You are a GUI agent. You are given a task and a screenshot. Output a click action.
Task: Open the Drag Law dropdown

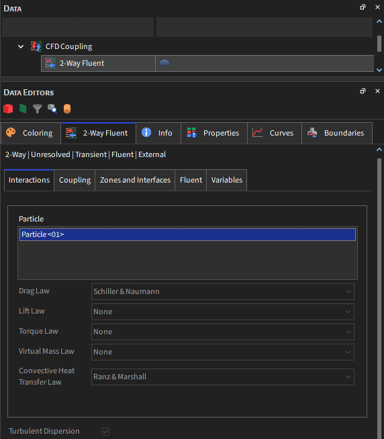click(223, 291)
